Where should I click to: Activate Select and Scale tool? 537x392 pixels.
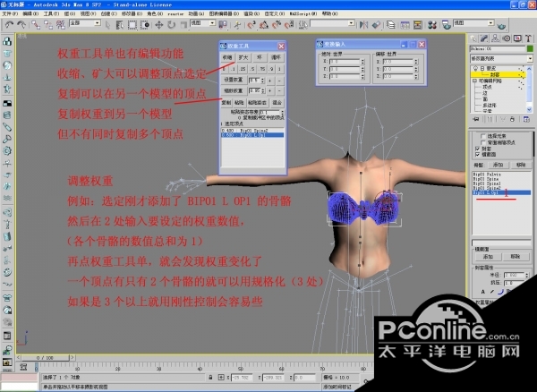tap(183, 25)
